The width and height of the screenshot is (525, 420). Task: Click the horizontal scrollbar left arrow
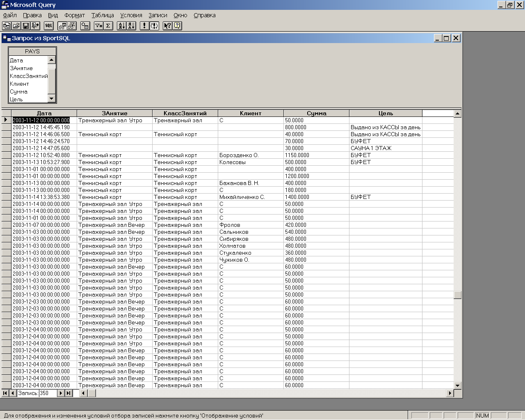click(x=83, y=393)
